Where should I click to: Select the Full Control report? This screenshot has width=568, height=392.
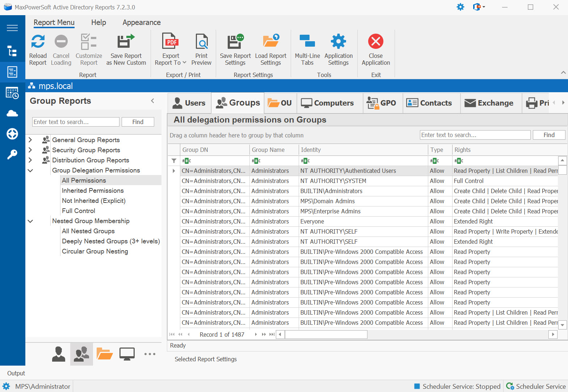point(79,211)
